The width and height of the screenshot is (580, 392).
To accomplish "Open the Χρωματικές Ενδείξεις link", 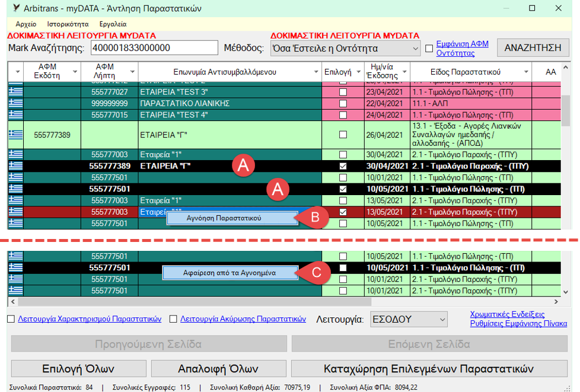I will click(507, 314).
